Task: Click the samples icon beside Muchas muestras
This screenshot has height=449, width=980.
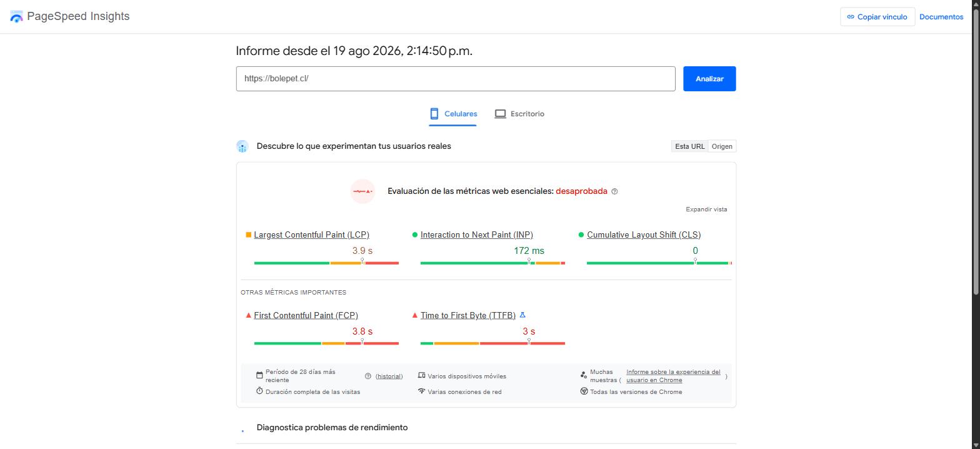Action: tap(584, 375)
